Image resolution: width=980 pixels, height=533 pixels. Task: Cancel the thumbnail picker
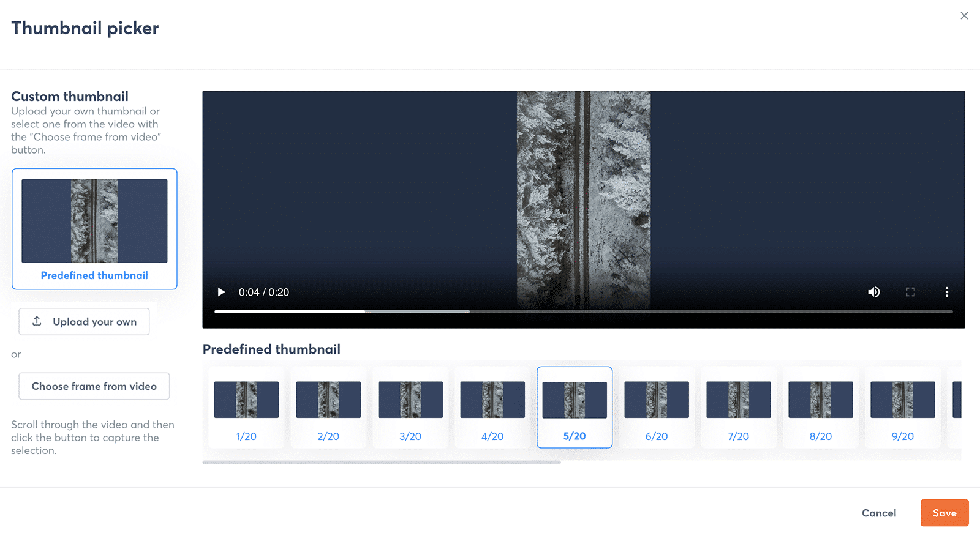878,513
